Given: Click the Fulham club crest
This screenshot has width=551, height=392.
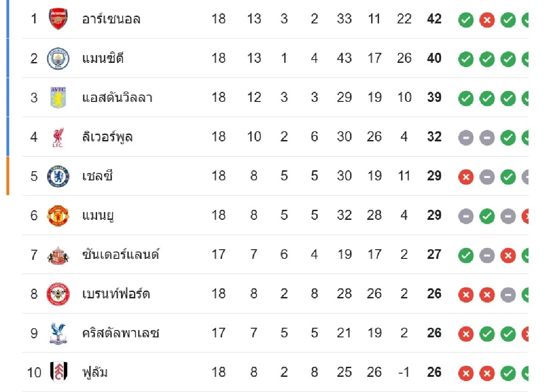Looking at the screenshot, I should click(58, 372).
